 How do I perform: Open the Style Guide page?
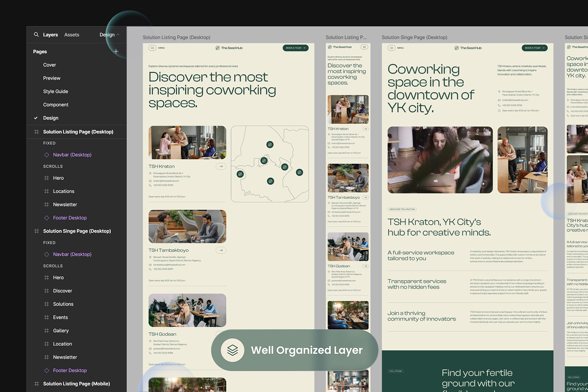55,92
